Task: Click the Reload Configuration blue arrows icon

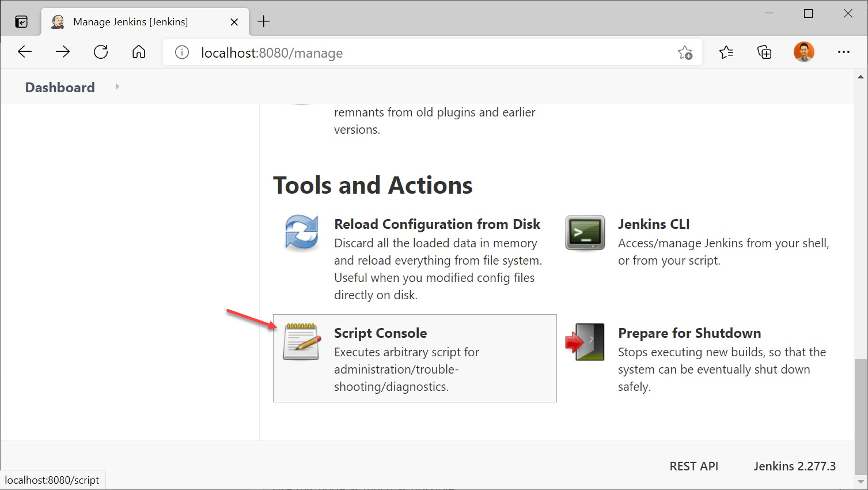Action: (302, 233)
